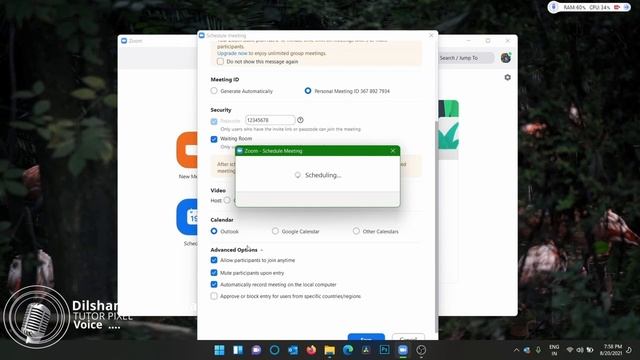Select Generate Automatically meeting ID
Image resolution: width=640 pixels, height=360 pixels.
[214, 91]
